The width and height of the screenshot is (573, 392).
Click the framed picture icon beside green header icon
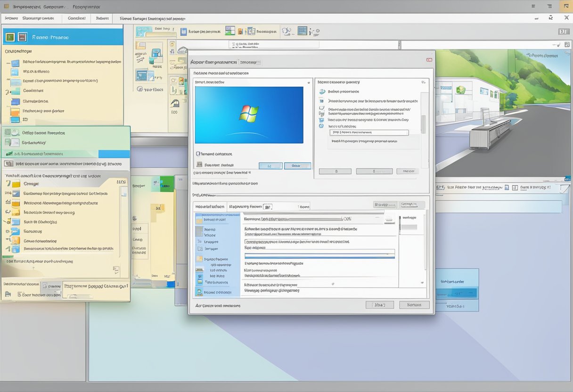[22, 37]
